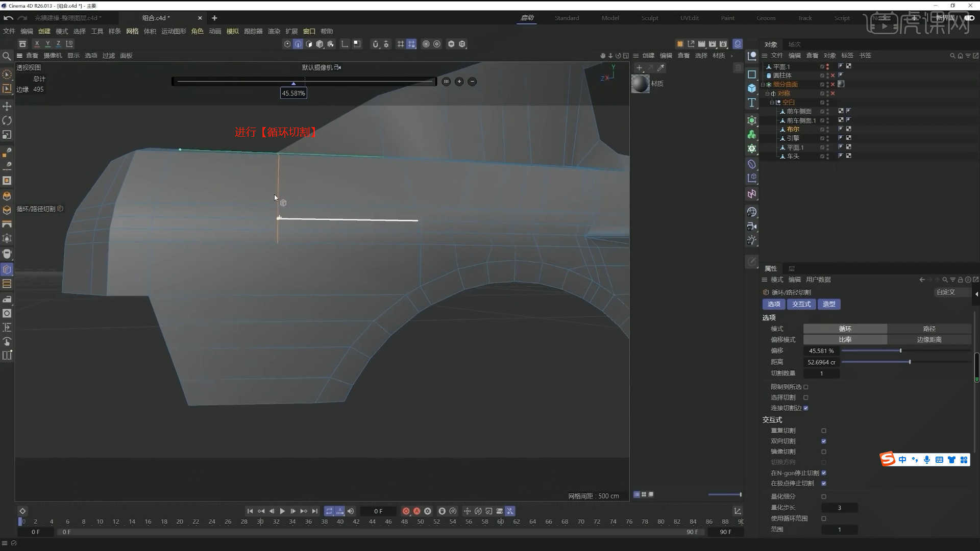Open the 自定义 layout dropdown in attributes
The image size is (980, 551).
[952, 292]
